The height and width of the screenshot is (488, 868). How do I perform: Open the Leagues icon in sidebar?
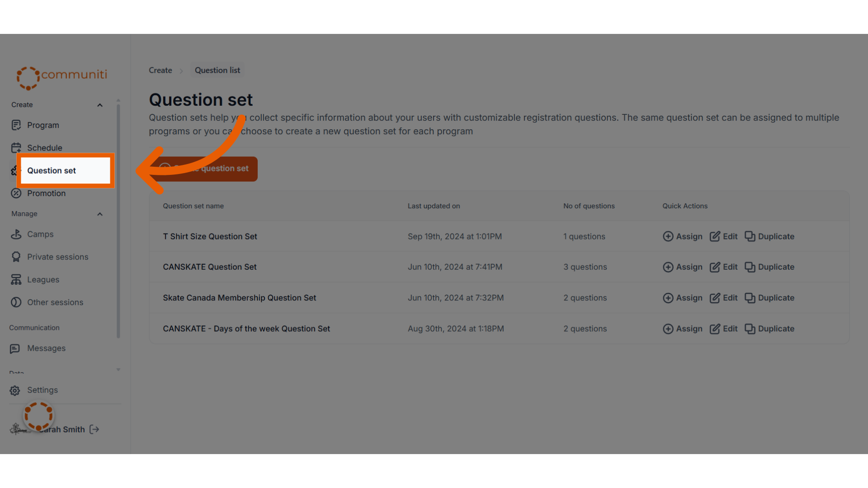coord(16,280)
